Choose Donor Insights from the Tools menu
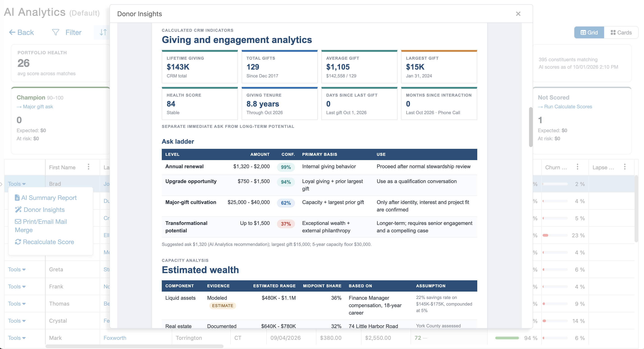Screen dimensions: 644x349 click(x=40, y=210)
